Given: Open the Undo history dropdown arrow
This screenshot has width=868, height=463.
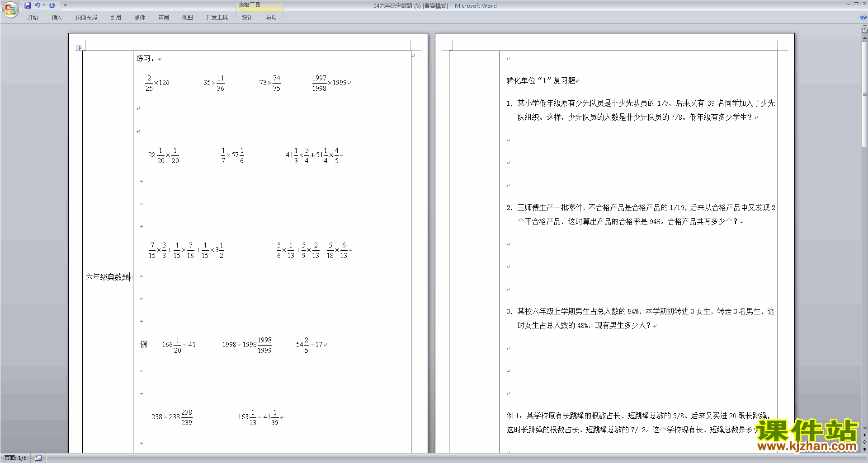Looking at the screenshot, I should (44, 5).
